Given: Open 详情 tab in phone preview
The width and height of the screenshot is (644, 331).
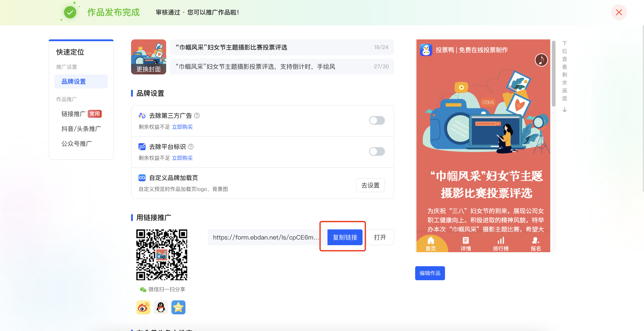Looking at the screenshot, I should (x=466, y=244).
